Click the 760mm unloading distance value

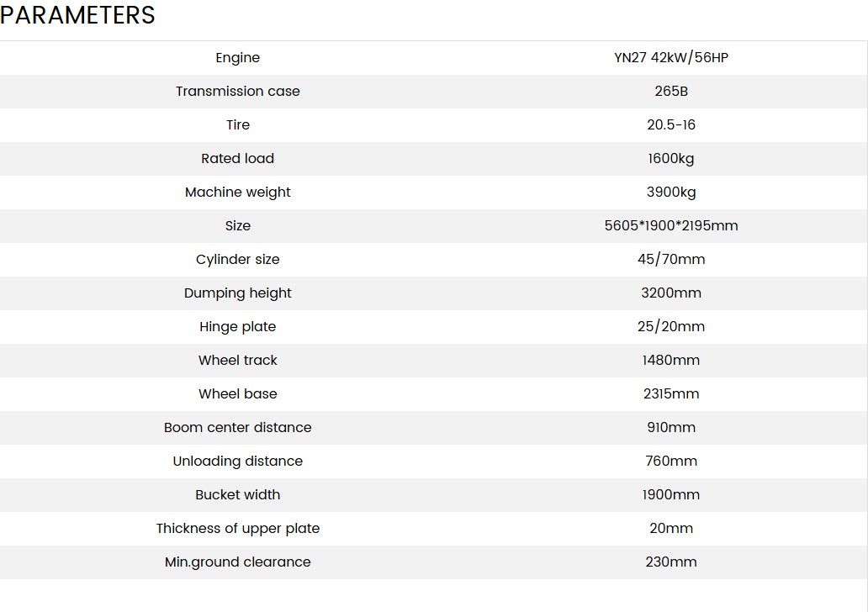(671, 462)
